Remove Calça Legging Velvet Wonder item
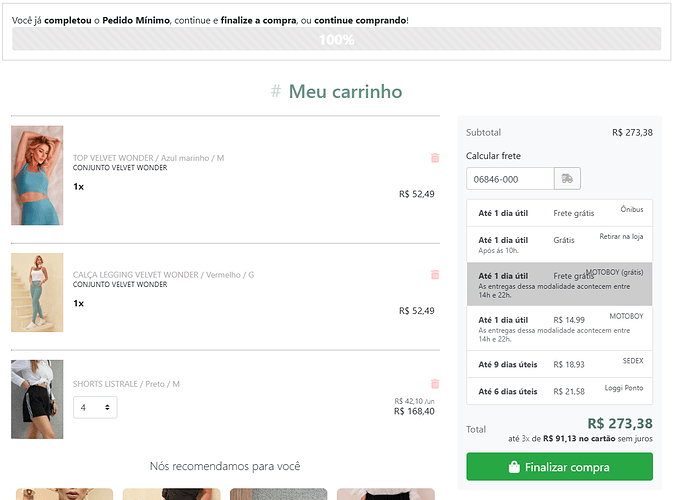 434,274
